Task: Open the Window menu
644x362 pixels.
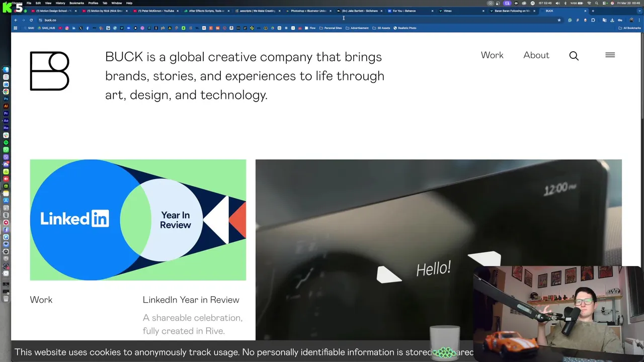Action: click(117, 3)
